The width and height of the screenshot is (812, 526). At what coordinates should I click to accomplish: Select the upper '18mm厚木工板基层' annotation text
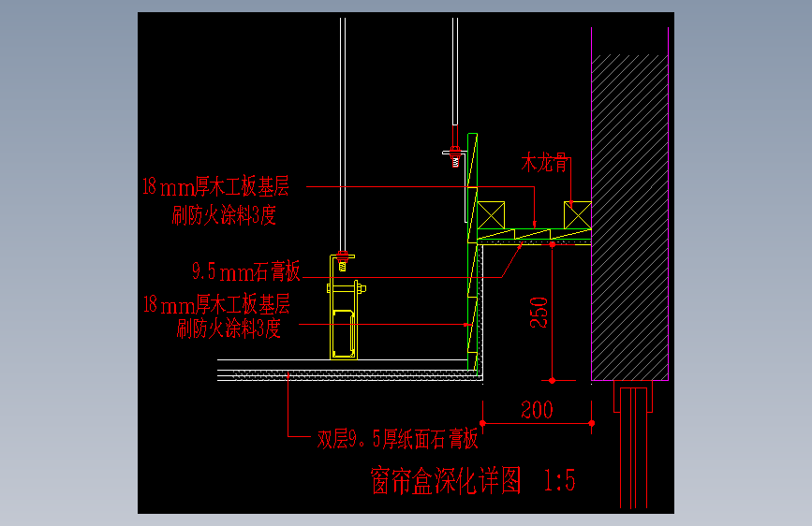click(216, 186)
